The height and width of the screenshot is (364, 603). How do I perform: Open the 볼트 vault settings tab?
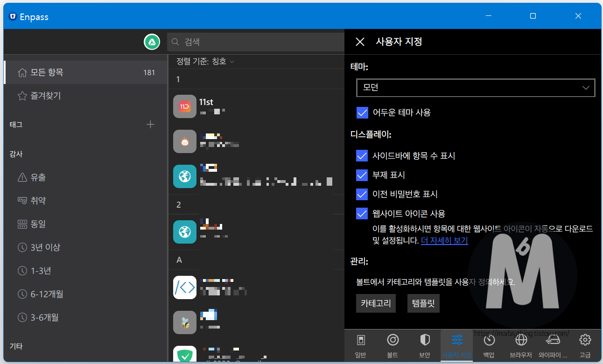point(393,345)
